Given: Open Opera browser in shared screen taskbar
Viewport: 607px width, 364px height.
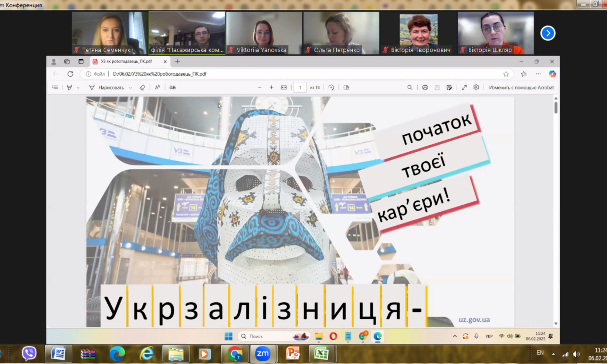Looking at the screenshot, I should (333, 336).
